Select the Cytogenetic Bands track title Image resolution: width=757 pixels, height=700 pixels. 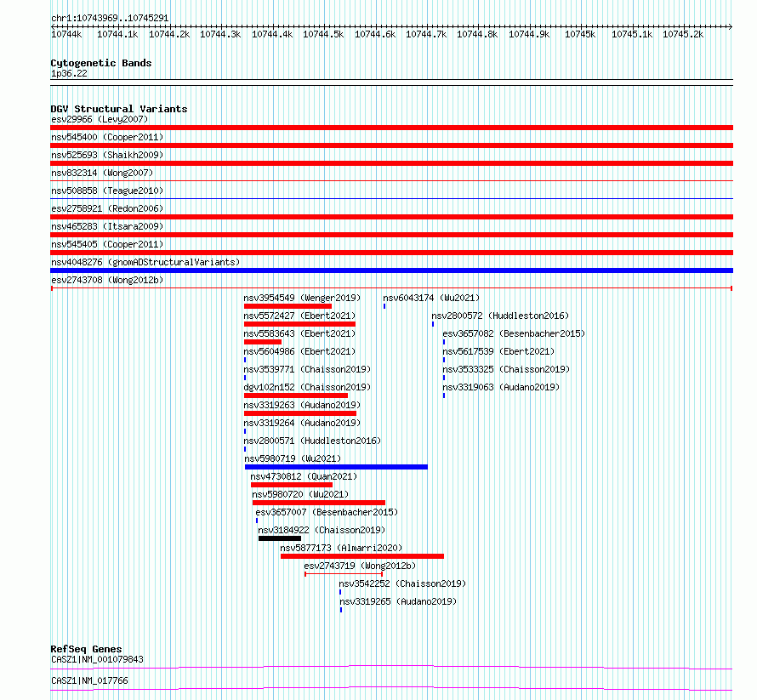tap(101, 63)
